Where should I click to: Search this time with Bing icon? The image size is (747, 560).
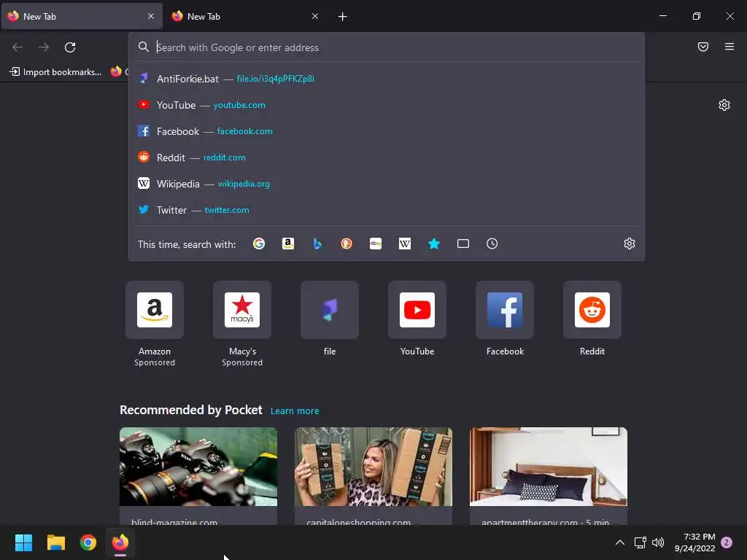[317, 244]
